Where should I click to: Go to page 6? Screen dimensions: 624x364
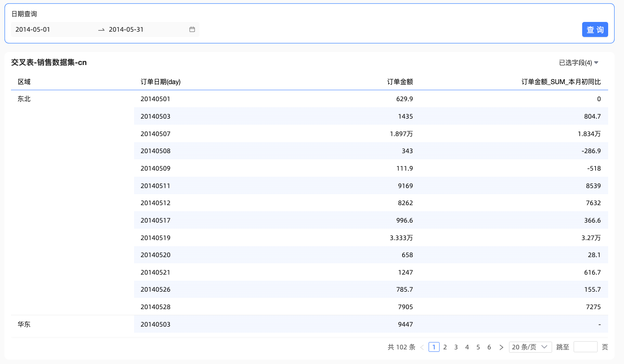pos(489,347)
